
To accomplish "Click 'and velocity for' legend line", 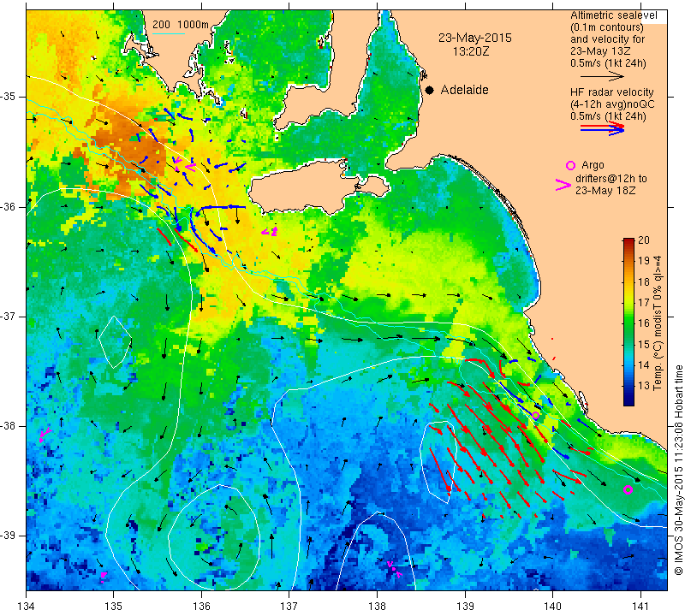I will pos(608,39).
